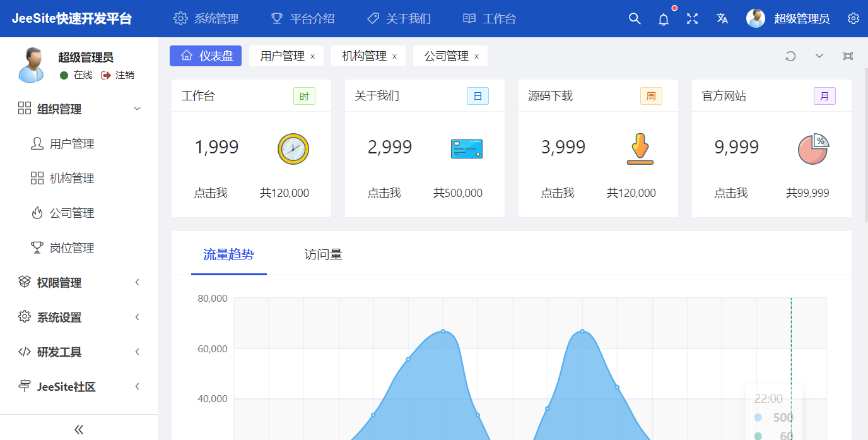Click the credit card icon in 关于我们 card
868x440 pixels.
click(467, 149)
